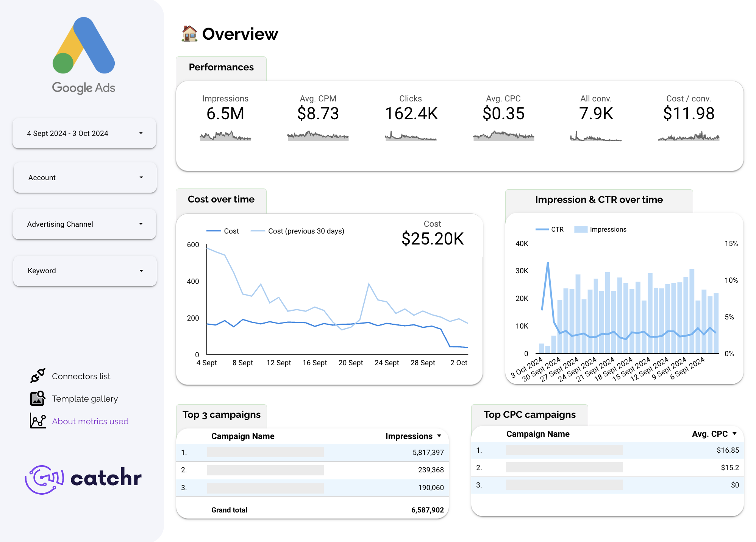
Task: Click the Template gallery image icon
Action: (x=37, y=399)
